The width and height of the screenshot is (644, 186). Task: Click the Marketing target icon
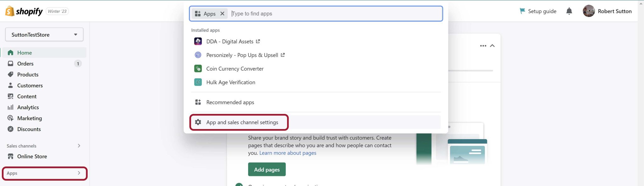[10, 118]
